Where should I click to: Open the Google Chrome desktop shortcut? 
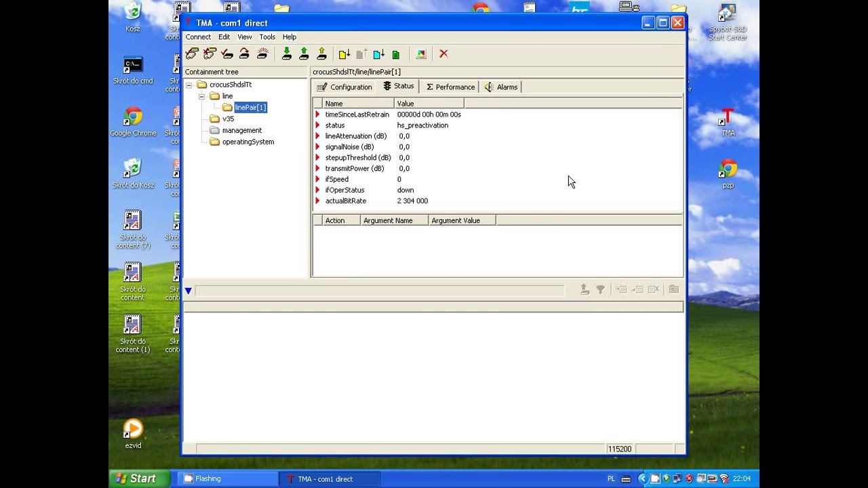coord(133,121)
